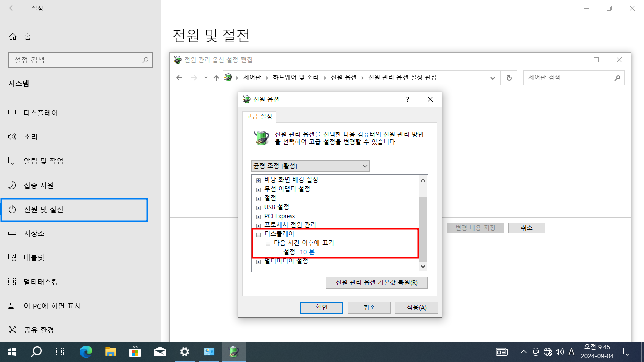Click 하드웨어 및 소리 breadcrumb
Image resolution: width=644 pixels, height=362 pixels.
[x=296, y=78]
